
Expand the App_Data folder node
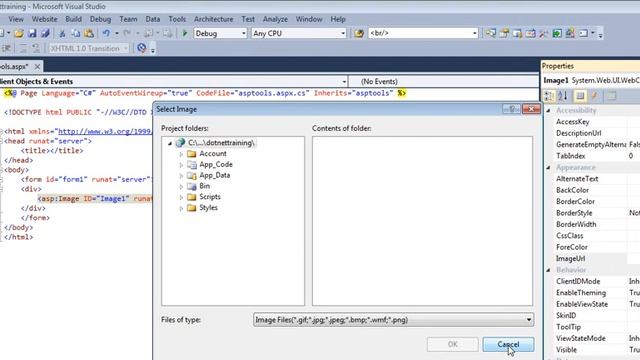181,176
